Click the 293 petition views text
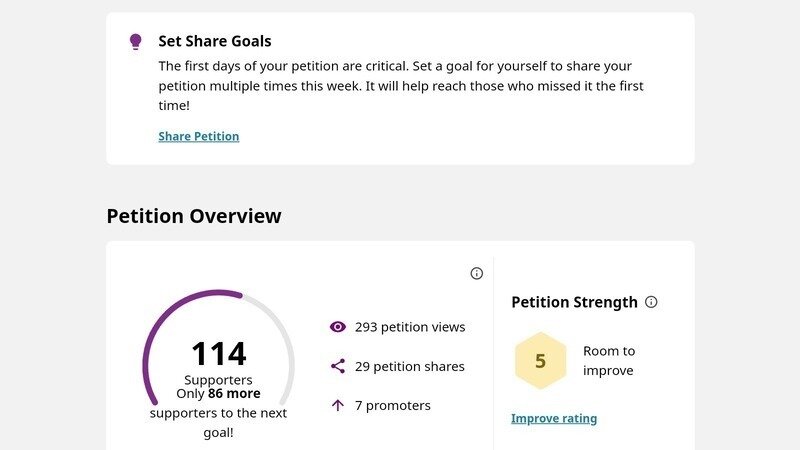The height and width of the screenshot is (450, 800). (x=410, y=327)
